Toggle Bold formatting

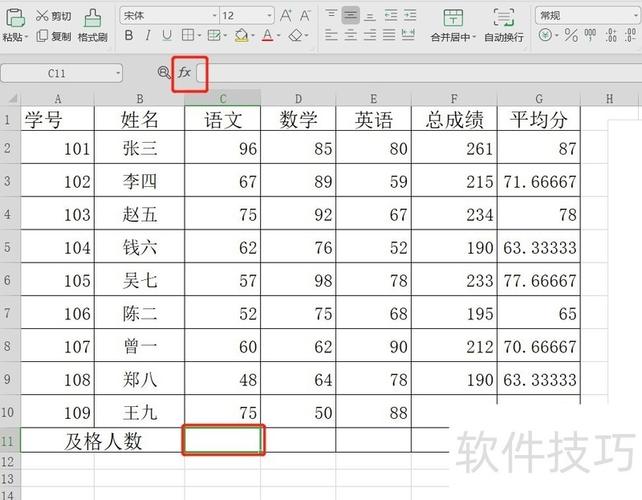129,36
